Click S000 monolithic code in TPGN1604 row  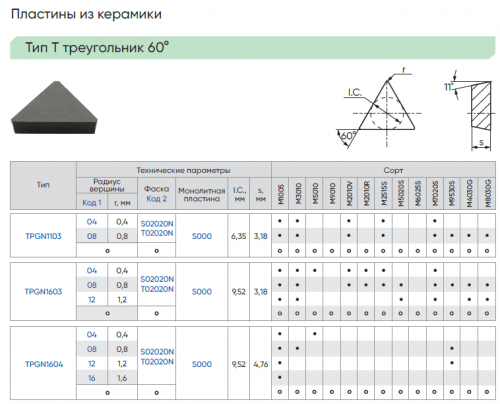(202, 364)
